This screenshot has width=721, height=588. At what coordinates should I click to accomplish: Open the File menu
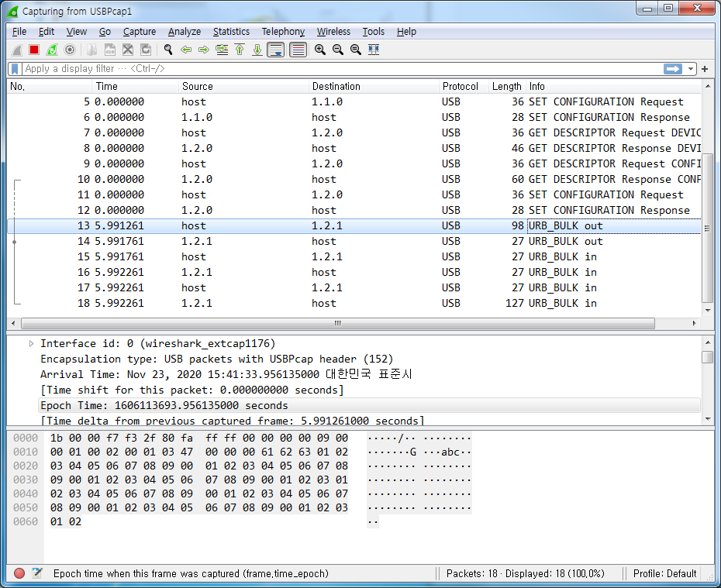click(x=19, y=32)
